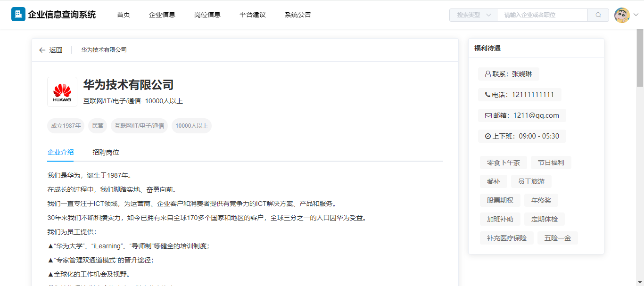The image size is (644, 286).
Task: Click the line starting 我们一直专注于ICT领域
Action: click(x=193, y=204)
